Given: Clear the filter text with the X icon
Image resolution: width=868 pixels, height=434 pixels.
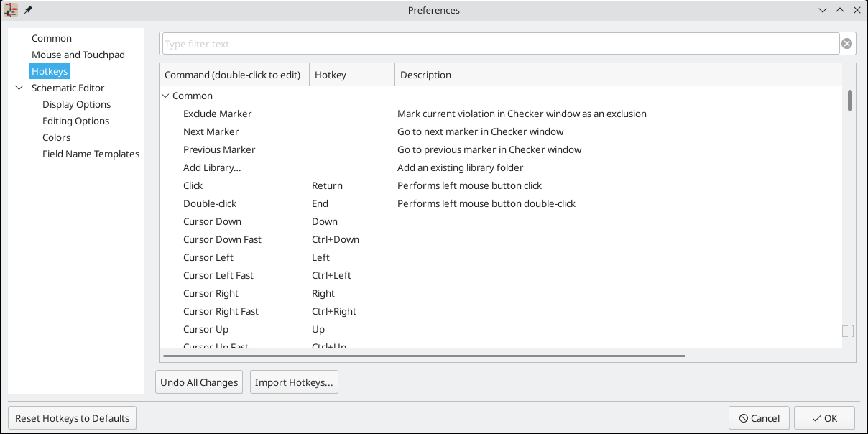Looking at the screenshot, I should tap(847, 44).
